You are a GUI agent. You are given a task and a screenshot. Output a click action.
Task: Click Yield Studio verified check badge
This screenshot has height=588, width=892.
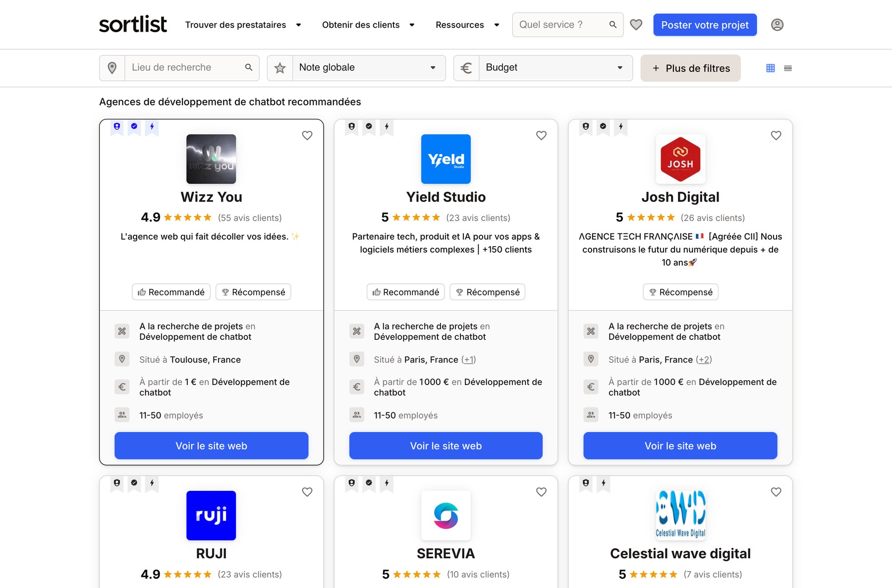click(x=369, y=127)
